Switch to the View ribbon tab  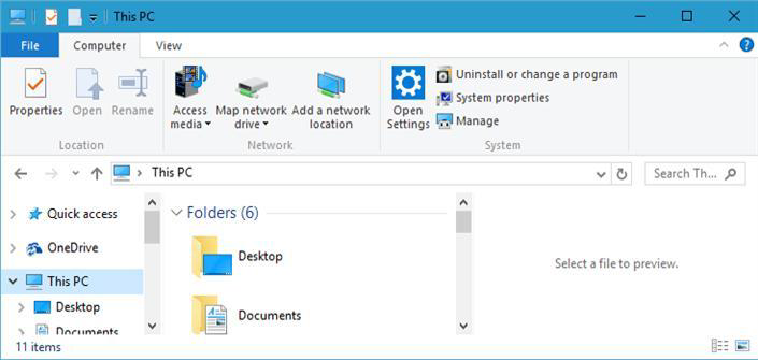pyautogui.click(x=169, y=46)
